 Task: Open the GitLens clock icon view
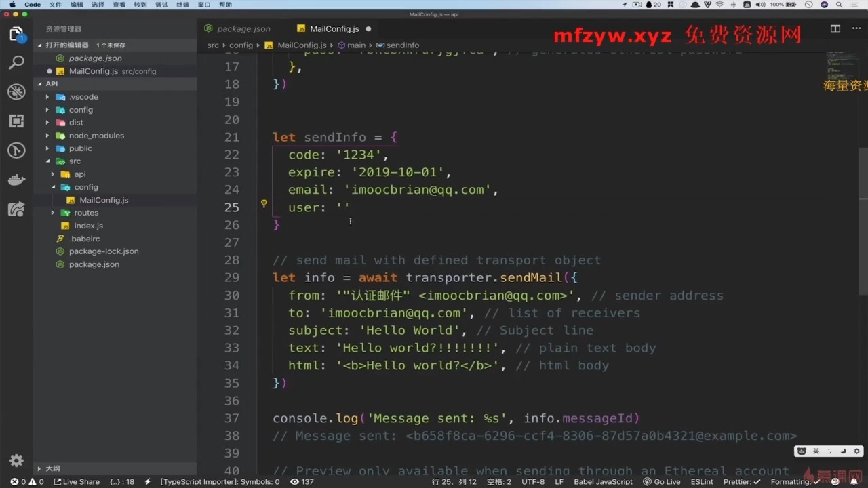click(x=16, y=150)
